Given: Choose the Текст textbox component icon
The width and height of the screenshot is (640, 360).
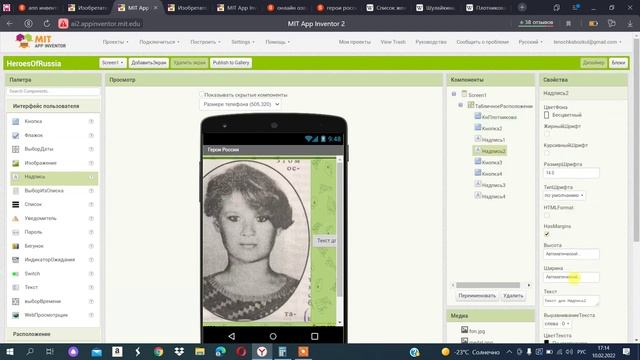Looking at the screenshot, I should click(x=16, y=287).
